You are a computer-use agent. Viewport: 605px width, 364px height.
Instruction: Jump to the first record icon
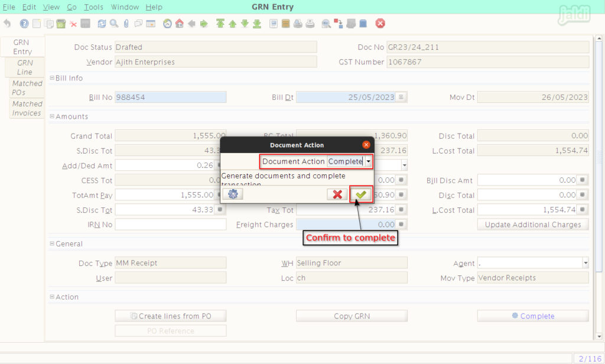pos(220,24)
